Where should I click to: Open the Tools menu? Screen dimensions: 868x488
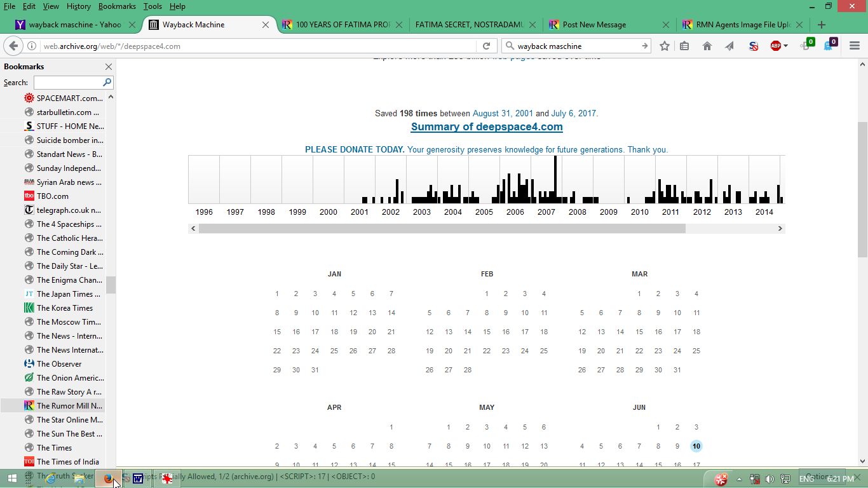(153, 6)
